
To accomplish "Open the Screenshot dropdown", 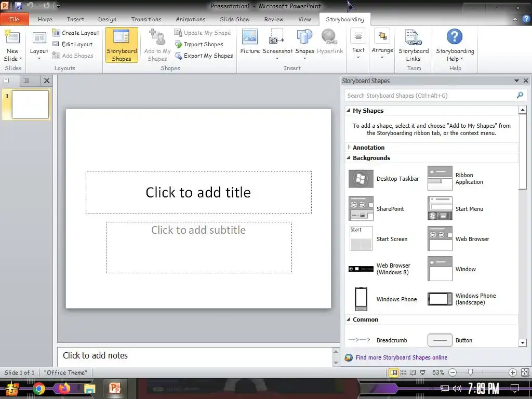I will [x=277, y=45].
